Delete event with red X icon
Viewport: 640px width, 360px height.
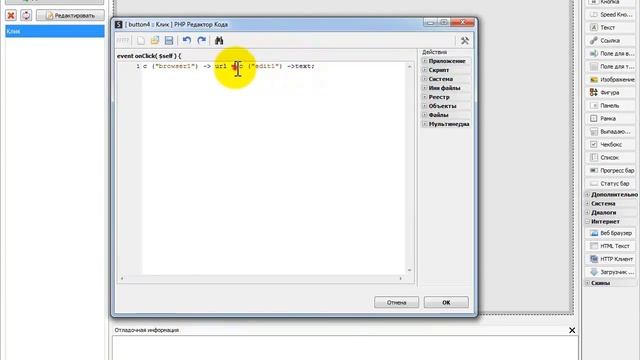click(x=11, y=16)
